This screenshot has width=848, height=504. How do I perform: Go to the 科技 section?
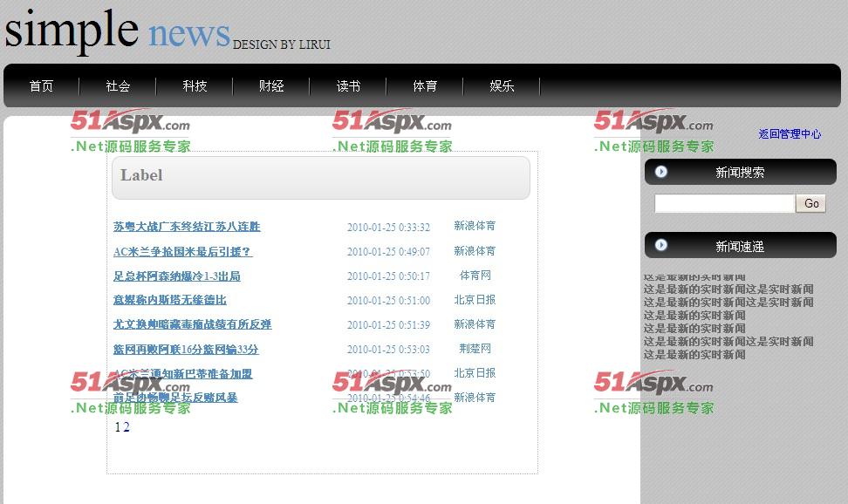pyautogui.click(x=195, y=86)
